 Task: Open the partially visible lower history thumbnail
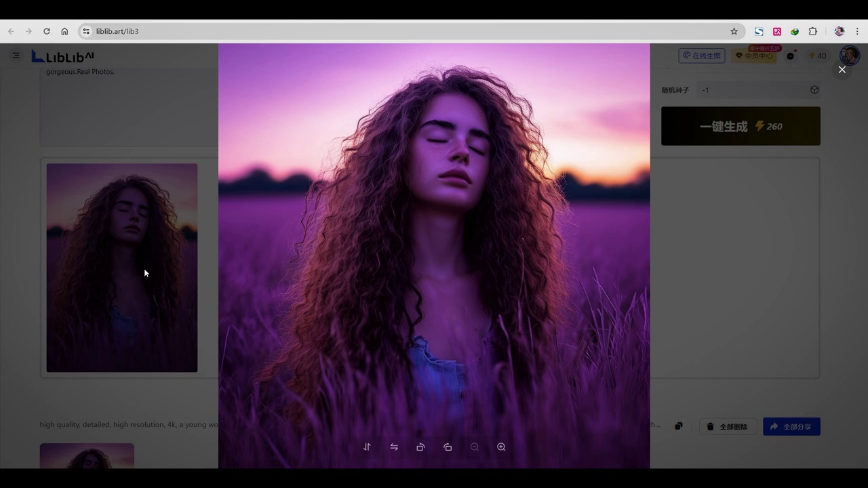[x=87, y=455]
